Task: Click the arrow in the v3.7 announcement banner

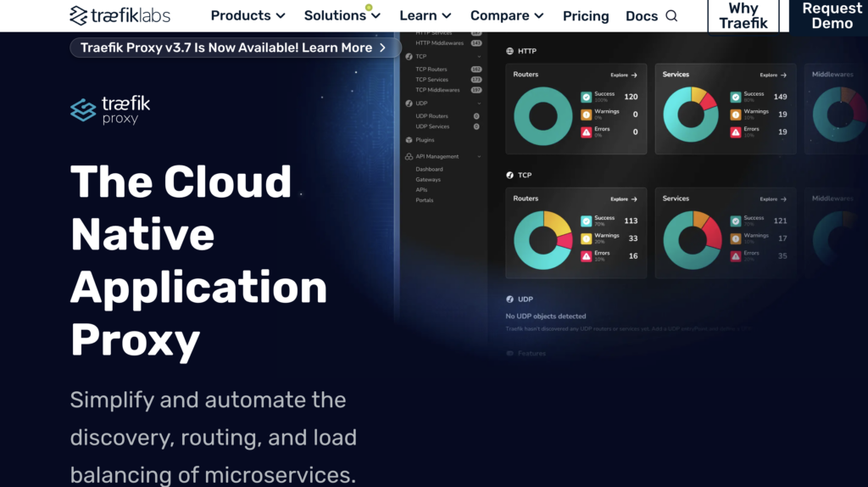Action: tap(382, 48)
